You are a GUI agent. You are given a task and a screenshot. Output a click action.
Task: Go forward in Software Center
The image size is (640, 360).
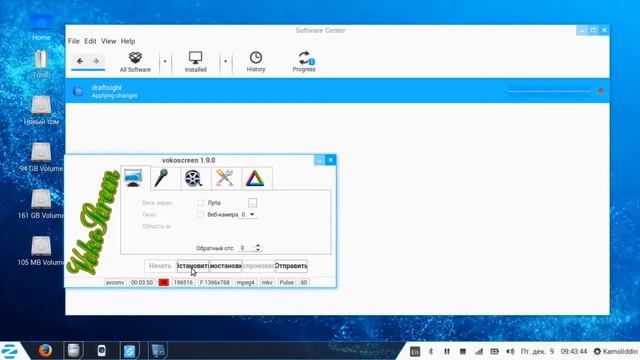point(96,61)
